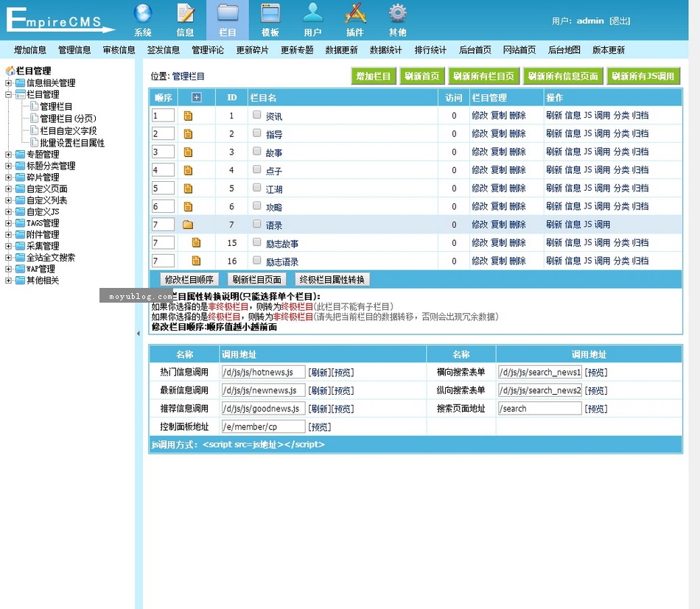This screenshot has width=700, height=609.
Task: Select 批量设置栏目属性 in the tree
Action: point(72,143)
